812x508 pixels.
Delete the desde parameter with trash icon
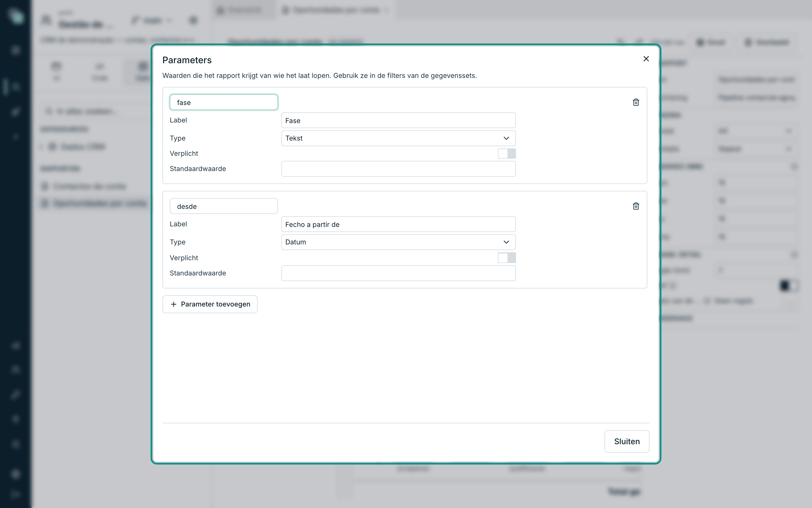[636, 206]
